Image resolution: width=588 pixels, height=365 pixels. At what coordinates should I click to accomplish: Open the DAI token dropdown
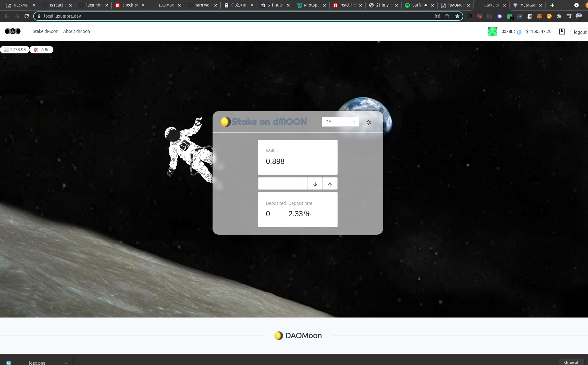340,122
